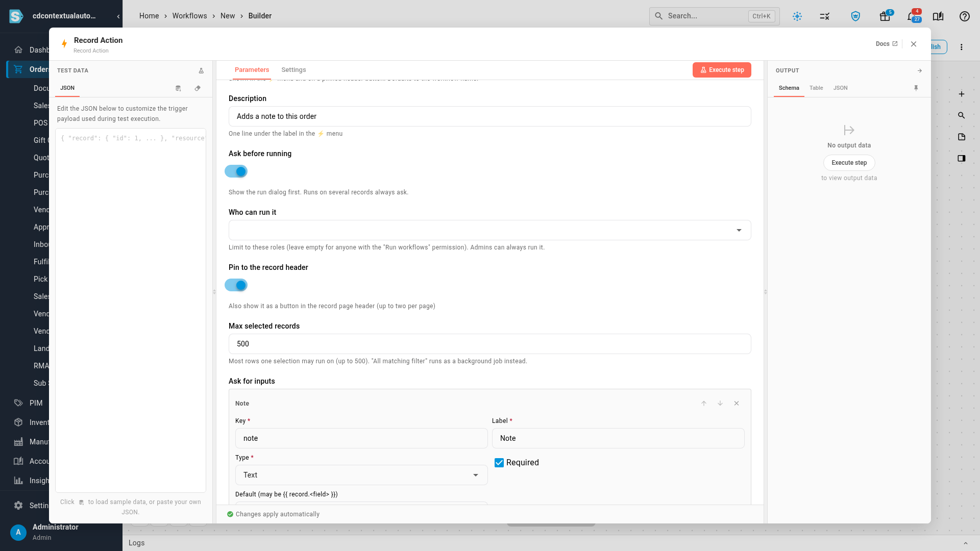Remove the Note input
Image resolution: width=980 pixels, height=551 pixels.
737,404
